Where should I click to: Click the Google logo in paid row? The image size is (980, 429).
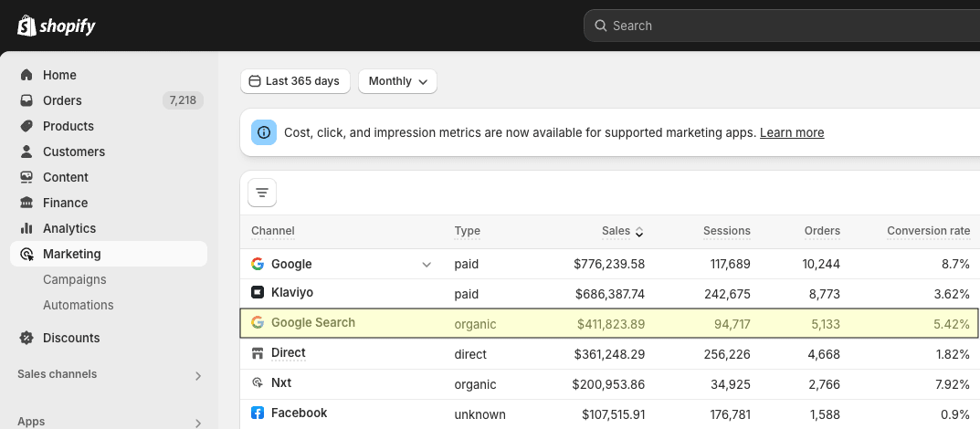pos(258,264)
